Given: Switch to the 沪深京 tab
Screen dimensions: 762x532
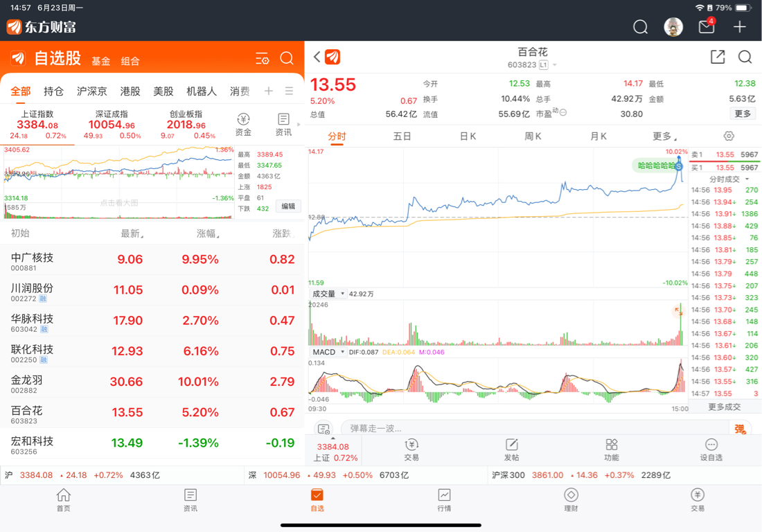Looking at the screenshot, I should [x=91, y=91].
